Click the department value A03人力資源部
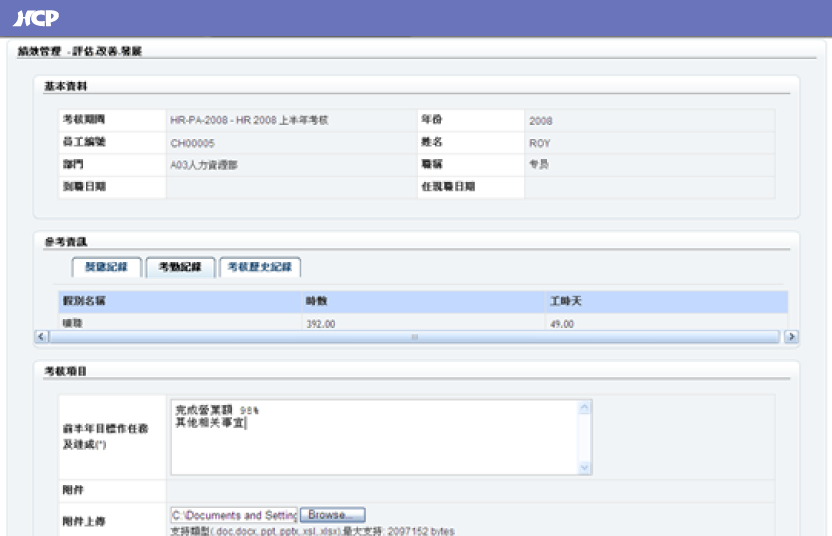 coord(205,165)
